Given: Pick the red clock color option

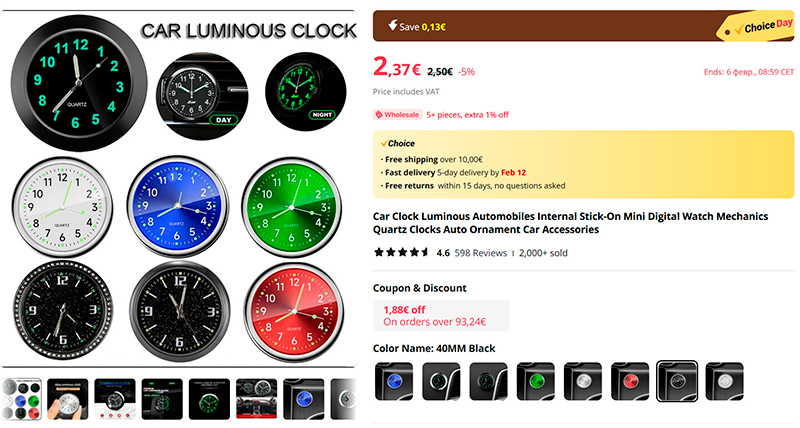Looking at the screenshot, I should coord(630,381).
